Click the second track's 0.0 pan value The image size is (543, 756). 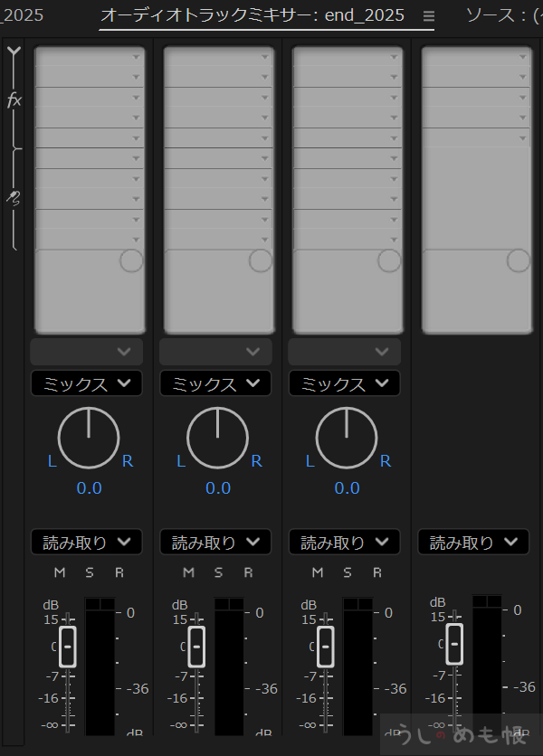point(218,488)
